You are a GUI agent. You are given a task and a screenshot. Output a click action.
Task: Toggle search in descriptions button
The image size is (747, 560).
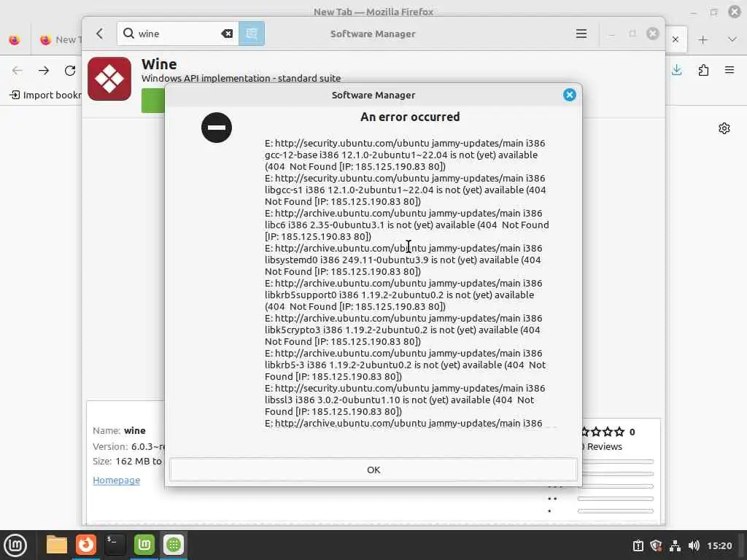(x=252, y=34)
